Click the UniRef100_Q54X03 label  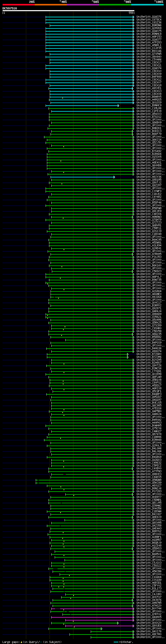[x=149, y=114]
